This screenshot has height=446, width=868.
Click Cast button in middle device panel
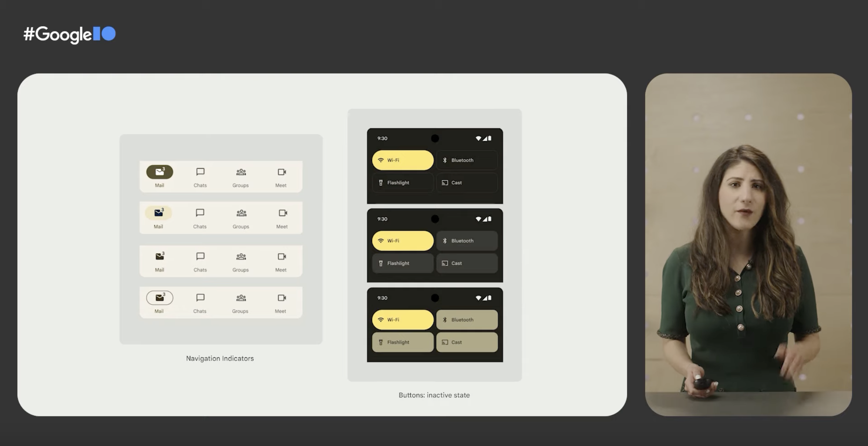[467, 263]
